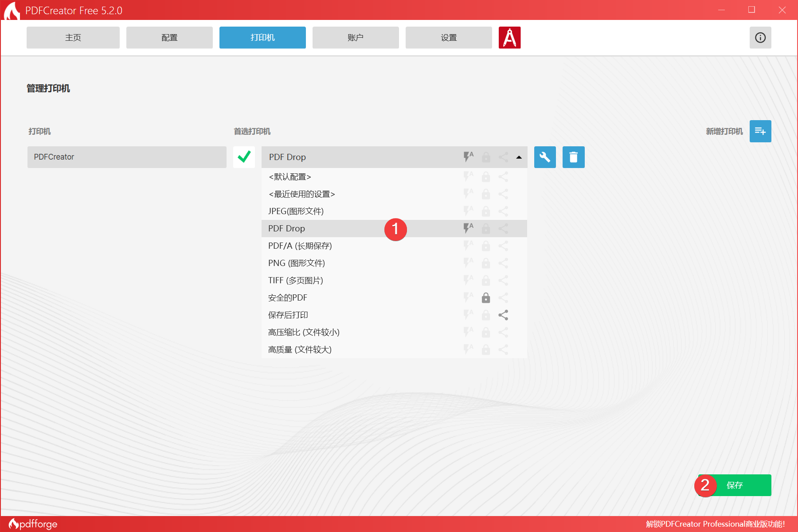798x532 pixels.
Task: Go to the 设置 tab
Action: pyautogui.click(x=449, y=38)
